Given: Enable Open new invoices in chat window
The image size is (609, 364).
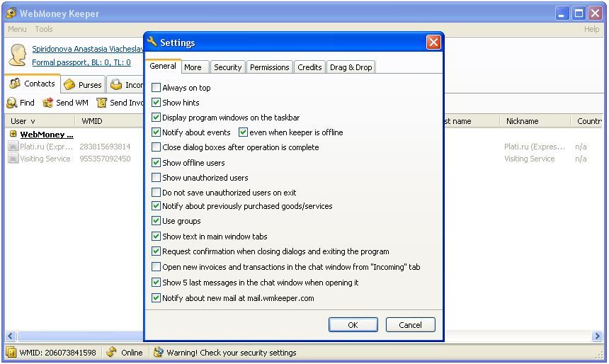Looking at the screenshot, I should coord(156,267).
